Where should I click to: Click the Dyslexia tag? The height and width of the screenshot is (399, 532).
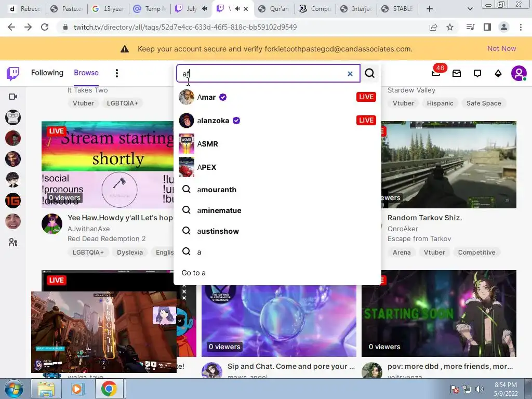(x=130, y=252)
